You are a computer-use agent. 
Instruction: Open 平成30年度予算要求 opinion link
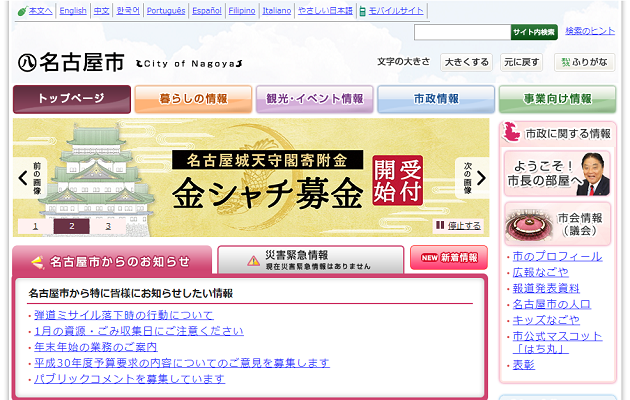tap(182, 363)
